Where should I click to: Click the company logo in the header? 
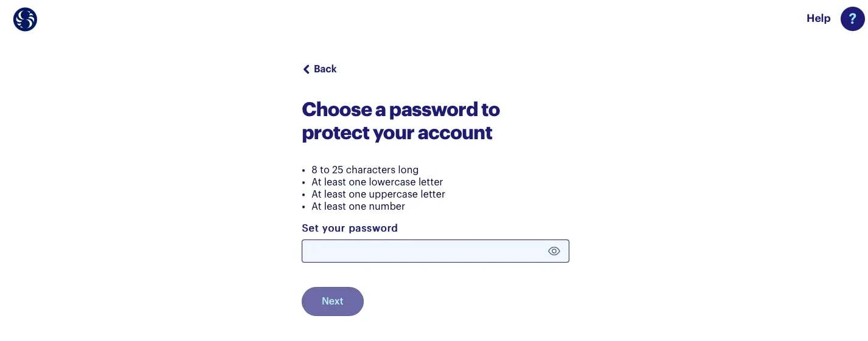tap(25, 19)
